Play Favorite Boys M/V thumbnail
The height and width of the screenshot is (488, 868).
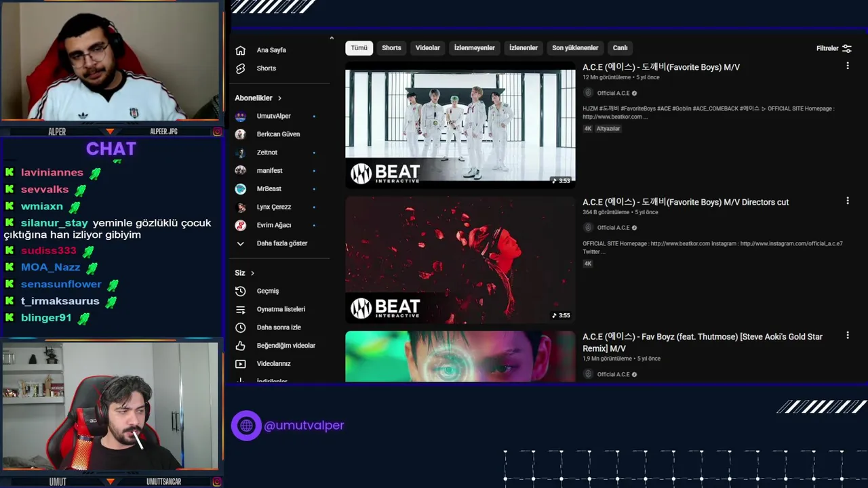(x=460, y=125)
